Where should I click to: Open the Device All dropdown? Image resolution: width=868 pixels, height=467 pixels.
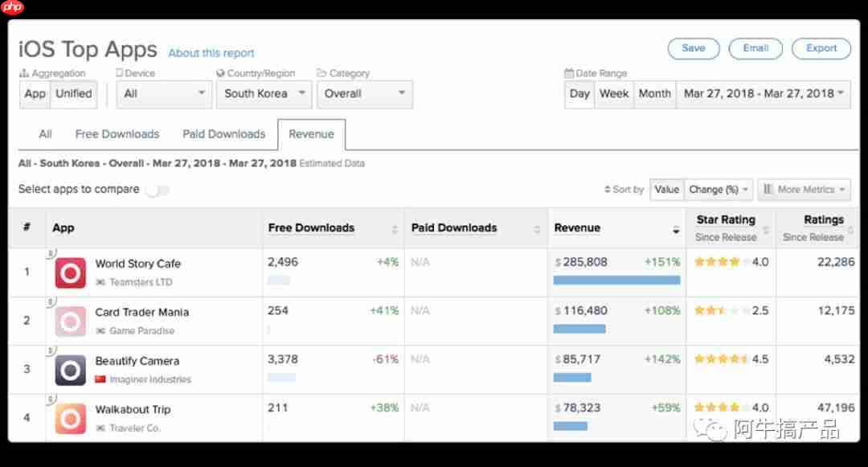164,94
